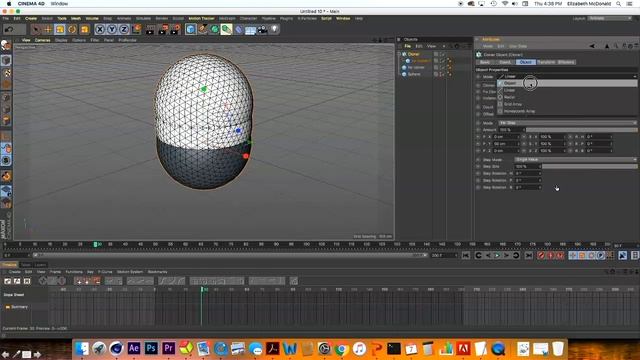The image size is (640, 360).
Task: Select the Rotate tool circular icon
Action: (x=72, y=29)
